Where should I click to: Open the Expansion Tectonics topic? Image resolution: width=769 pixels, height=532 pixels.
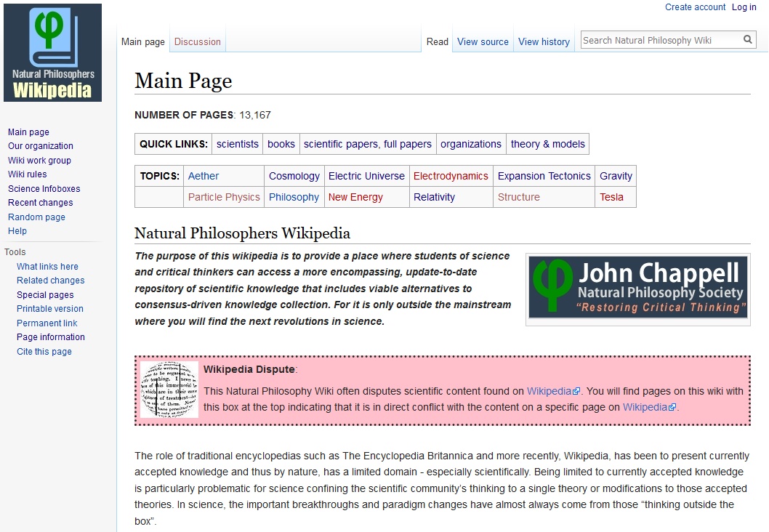[544, 176]
